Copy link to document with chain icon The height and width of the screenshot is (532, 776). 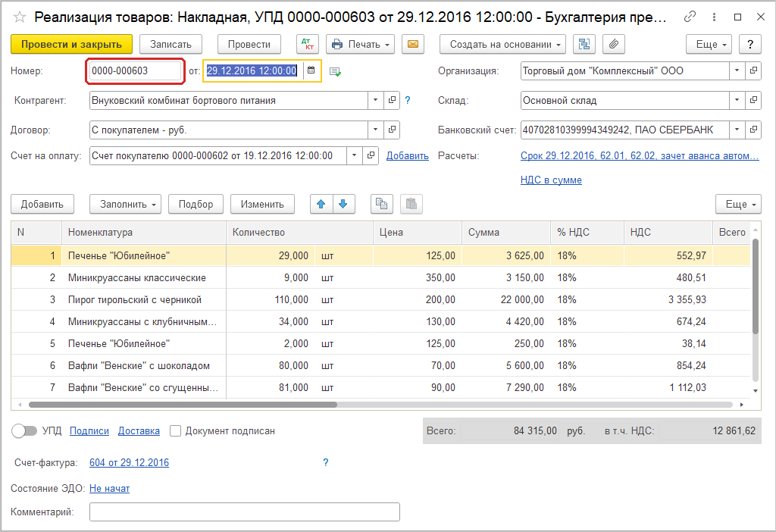690,17
